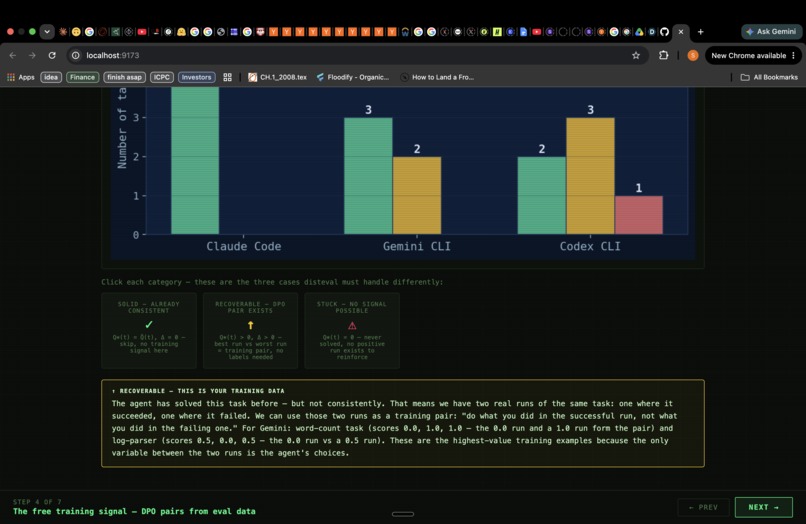Reload the localhost page

click(52, 55)
